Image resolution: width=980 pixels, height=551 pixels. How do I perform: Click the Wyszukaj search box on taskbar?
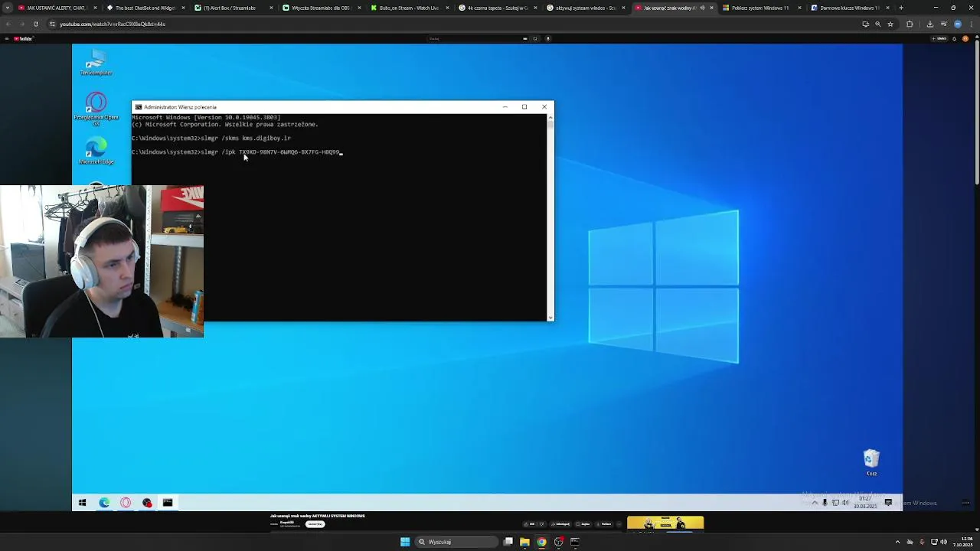pos(456,542)
